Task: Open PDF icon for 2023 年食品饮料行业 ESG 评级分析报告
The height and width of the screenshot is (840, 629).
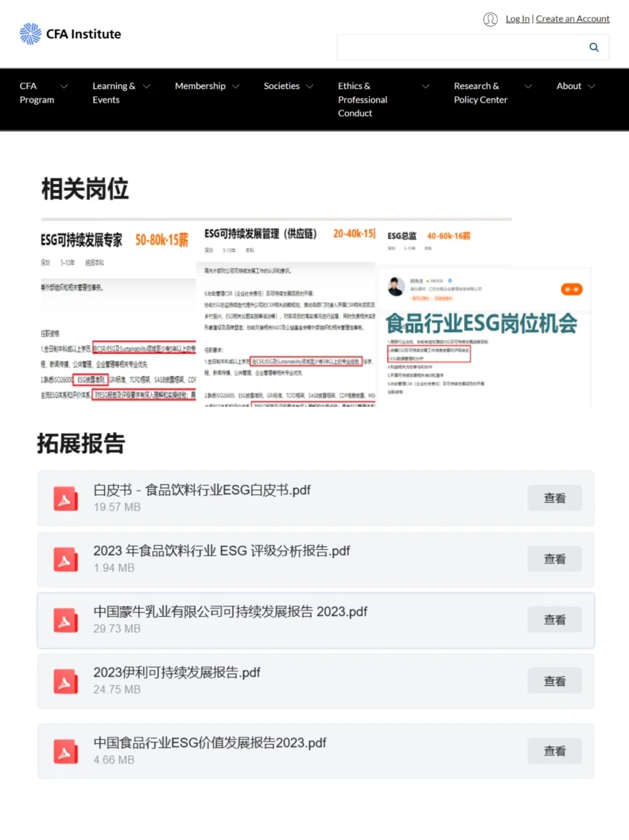Action: [x=65, y=559]
